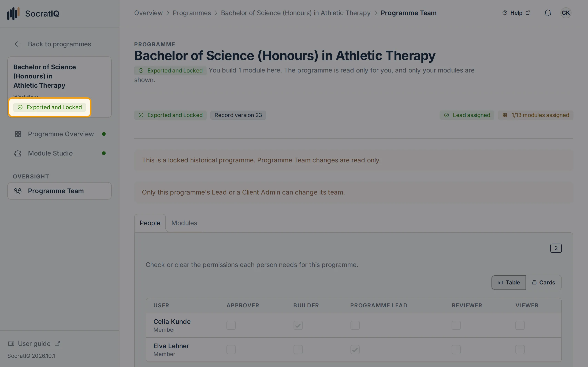Toggle Elva Lehner's Programme Lead checkbox
Viewport: 588px width, 367px height.
tap(355, 350)
